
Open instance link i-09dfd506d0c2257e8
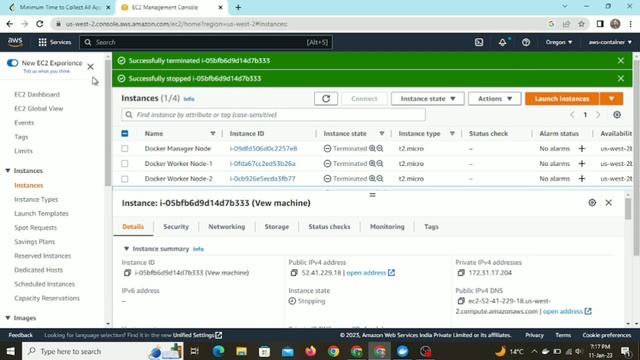[x=263, y=149]
